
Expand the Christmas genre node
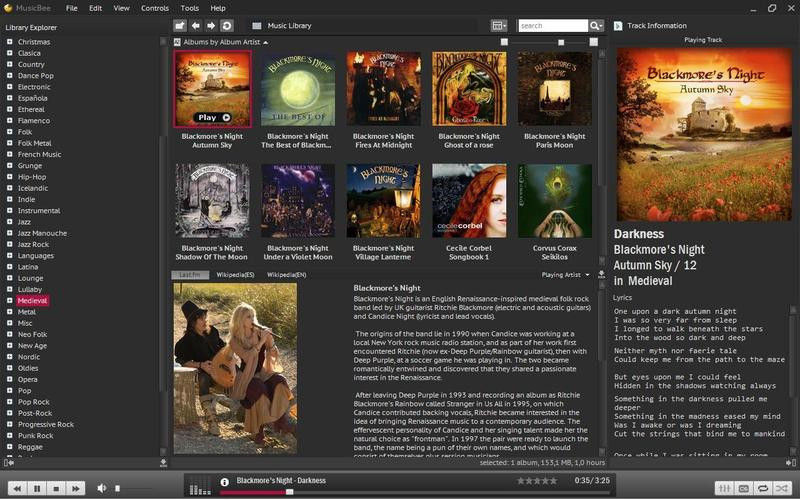click(9, 41)
